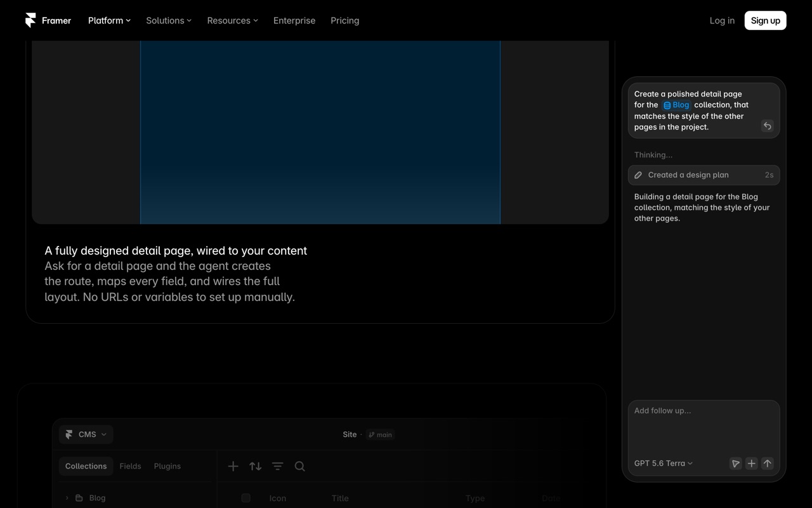Click the Blog collection tag in the prompt
Viewport: 812px width, 508px height.
click(x=676, y=105)
